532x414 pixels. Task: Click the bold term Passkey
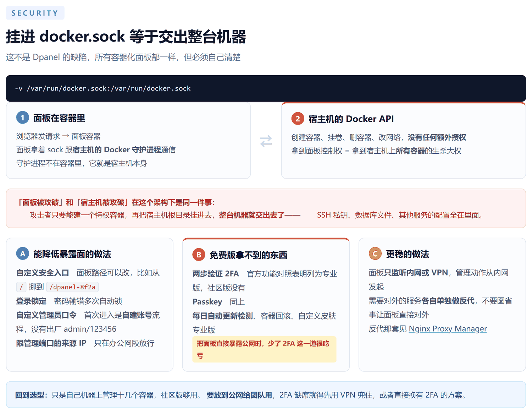click(207, 302)
